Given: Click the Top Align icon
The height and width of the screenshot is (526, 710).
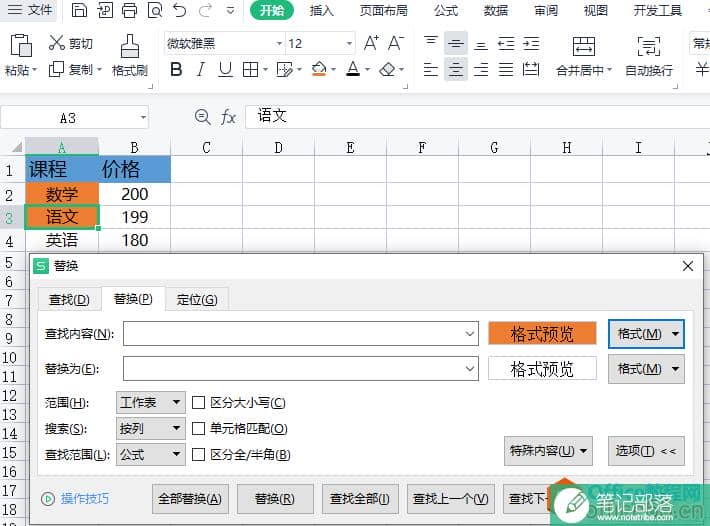Looking at the screenshot, I should [x=431, y=43].
